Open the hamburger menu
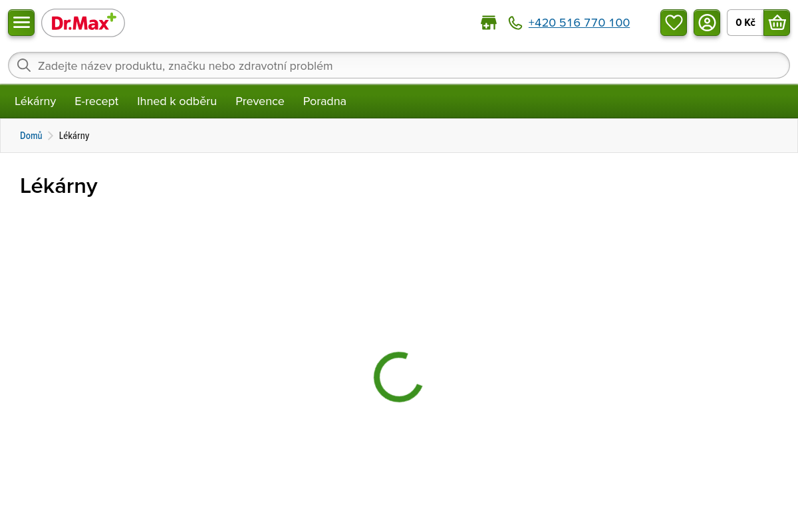The height and width of the screenshot is (532, 798). coord(21,23)
